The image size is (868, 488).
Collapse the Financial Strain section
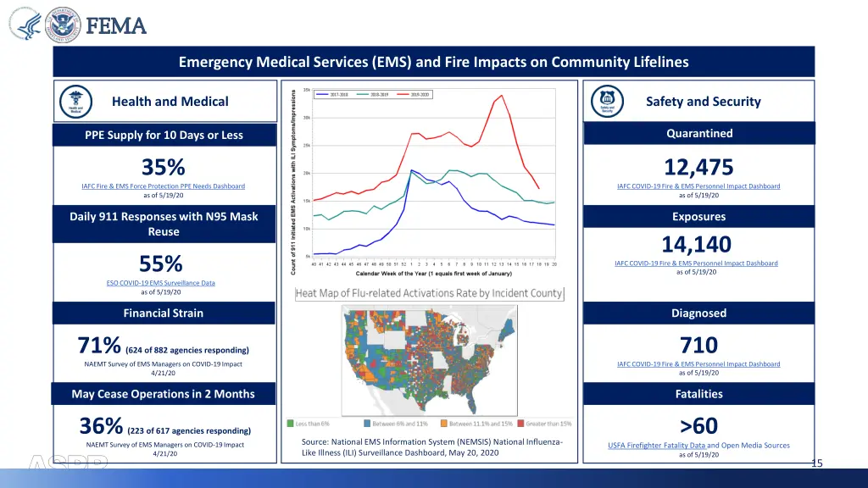[x=164, y=313]
